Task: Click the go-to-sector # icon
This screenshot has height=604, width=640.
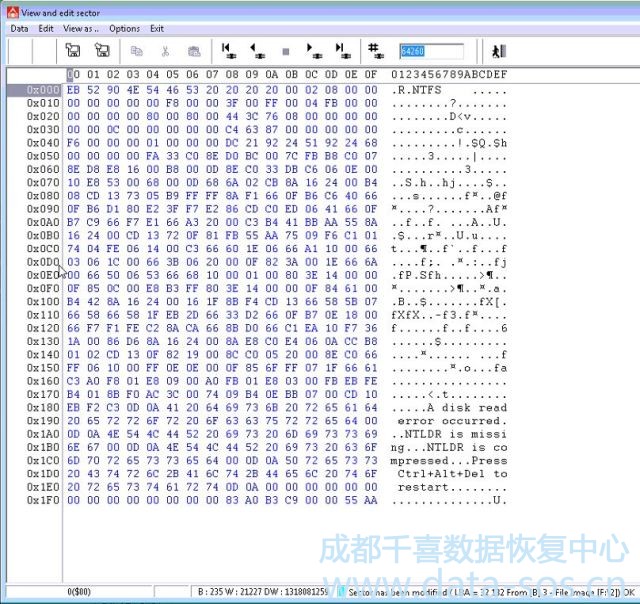Action: 376,51
